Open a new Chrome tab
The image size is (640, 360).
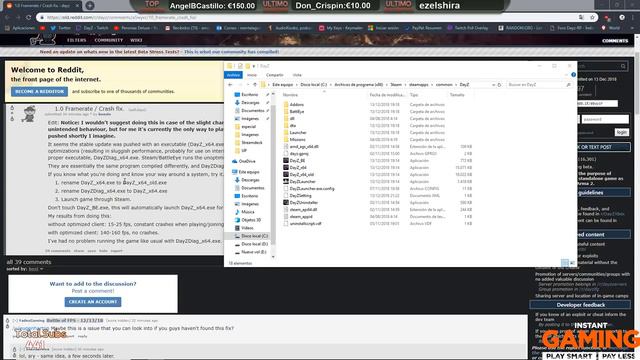pyautogui.click(x=90, y=6)
